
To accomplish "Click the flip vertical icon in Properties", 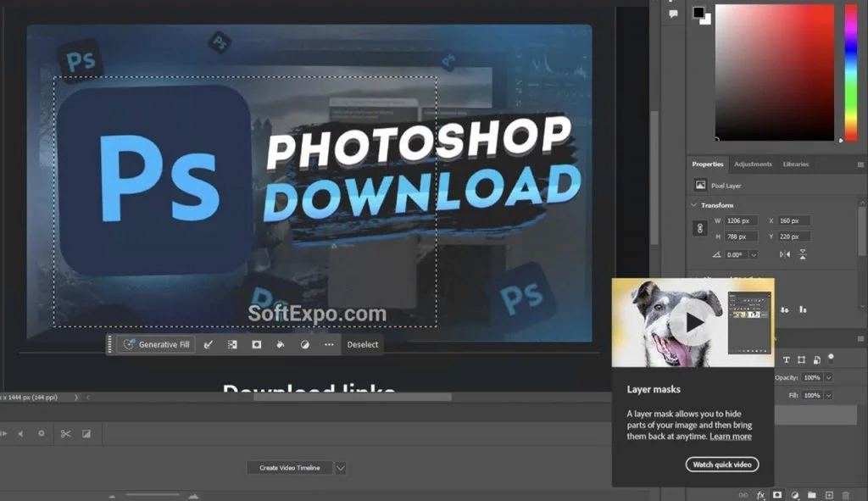I will 804,254.
